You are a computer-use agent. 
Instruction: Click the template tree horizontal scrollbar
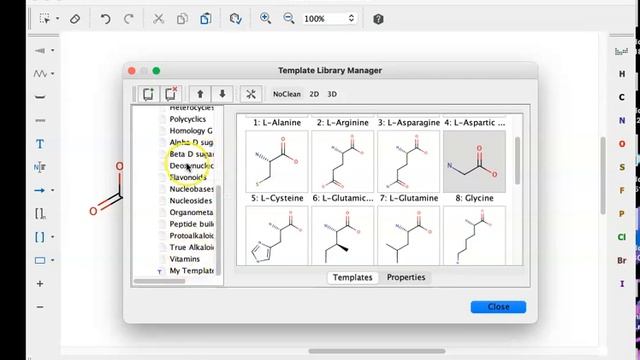pyautogui.click(x=160, y=281)
